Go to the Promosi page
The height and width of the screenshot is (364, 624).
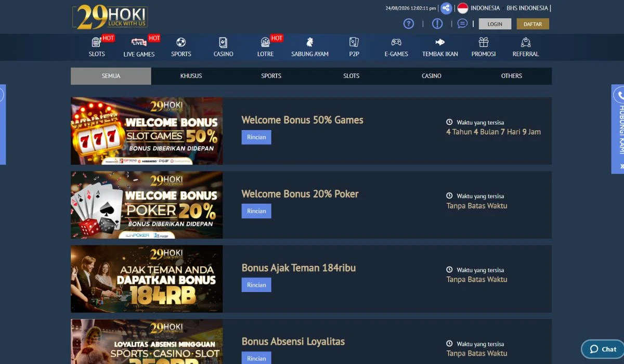484,47
